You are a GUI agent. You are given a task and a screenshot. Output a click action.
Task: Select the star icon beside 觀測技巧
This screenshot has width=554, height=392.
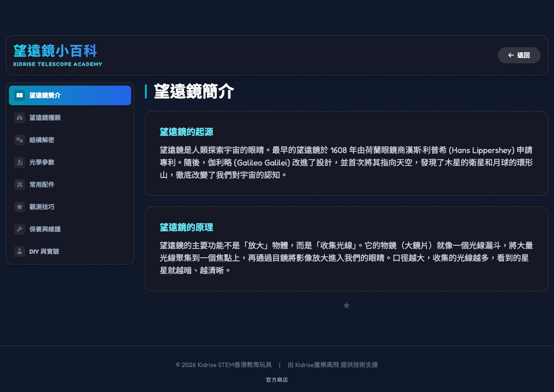(x=20, y=206)
